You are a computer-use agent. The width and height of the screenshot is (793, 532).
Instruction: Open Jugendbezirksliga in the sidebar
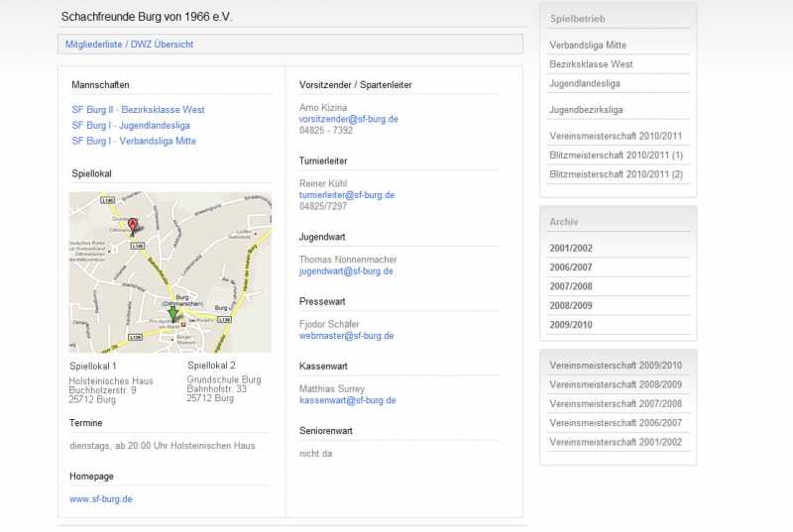coord(586,110)
